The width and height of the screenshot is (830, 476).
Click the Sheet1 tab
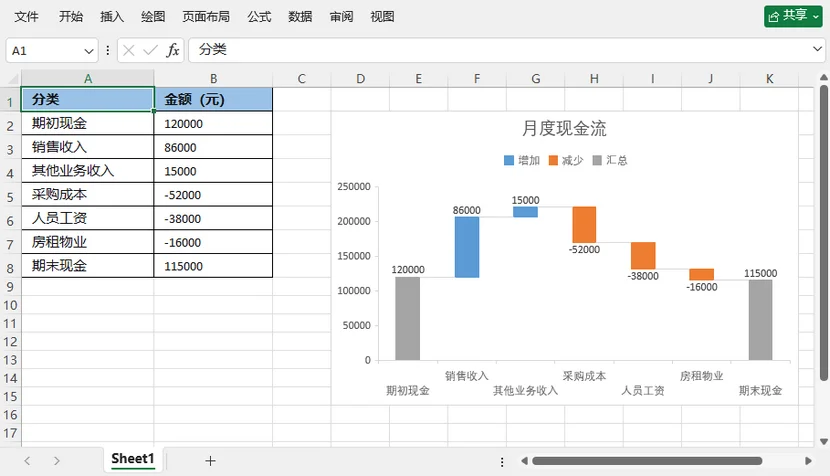click(133, 459)
